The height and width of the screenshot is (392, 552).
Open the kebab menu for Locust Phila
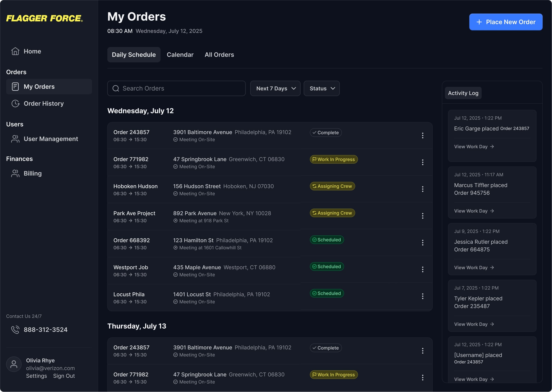tap(422, 296)
